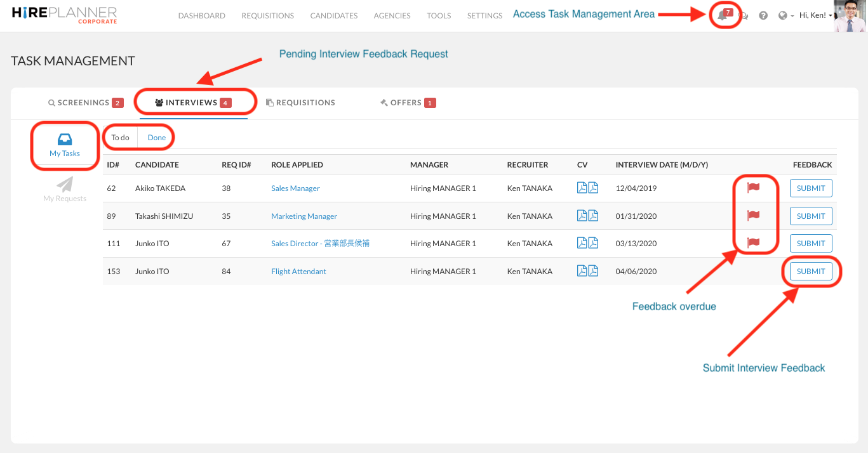Switch to the To do filter
This screenshot has width=868, height=453.
121,138
